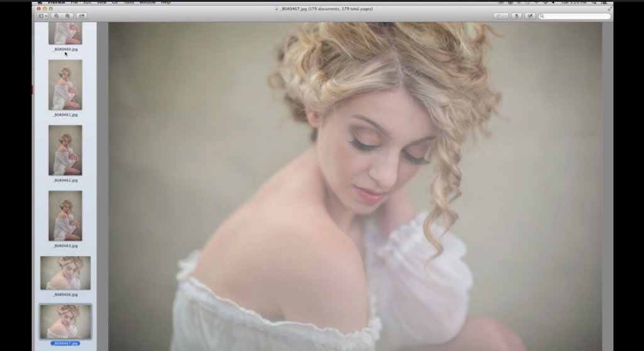Click the _B0A9462.jpg file name label
Screen dimensions: 644x351
coord(65,180)
